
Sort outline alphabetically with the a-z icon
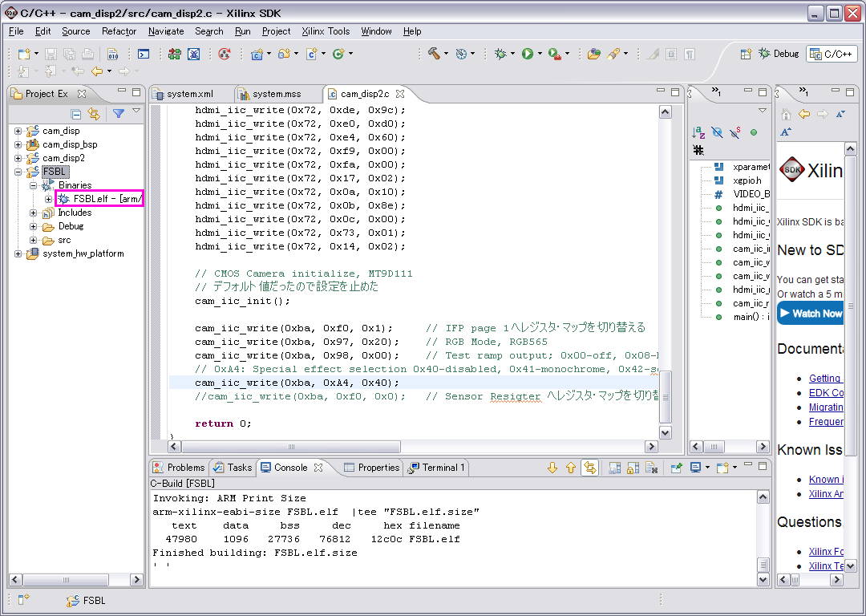(698, 132)
